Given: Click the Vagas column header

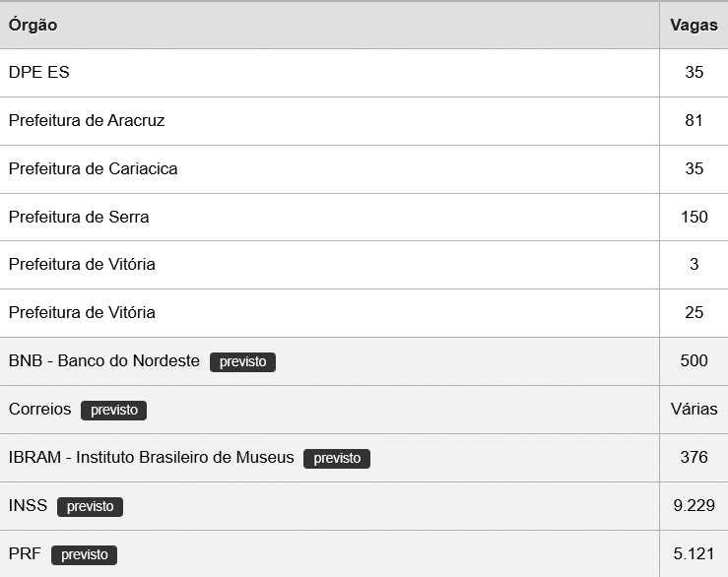Looking at the screenshot, I should tap(694, 25).
